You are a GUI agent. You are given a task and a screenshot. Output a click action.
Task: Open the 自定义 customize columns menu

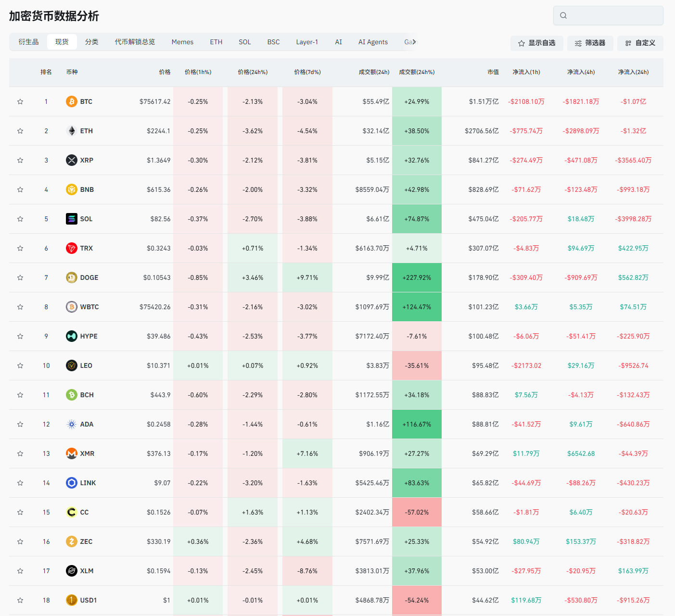click(x=640, y=43)
